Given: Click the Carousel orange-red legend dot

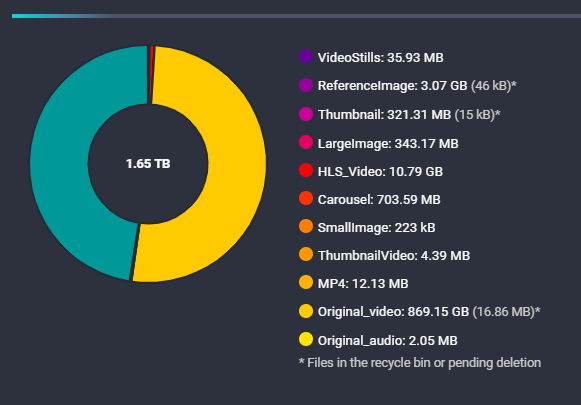Looking at the screenshot, I should click(306, 199).
